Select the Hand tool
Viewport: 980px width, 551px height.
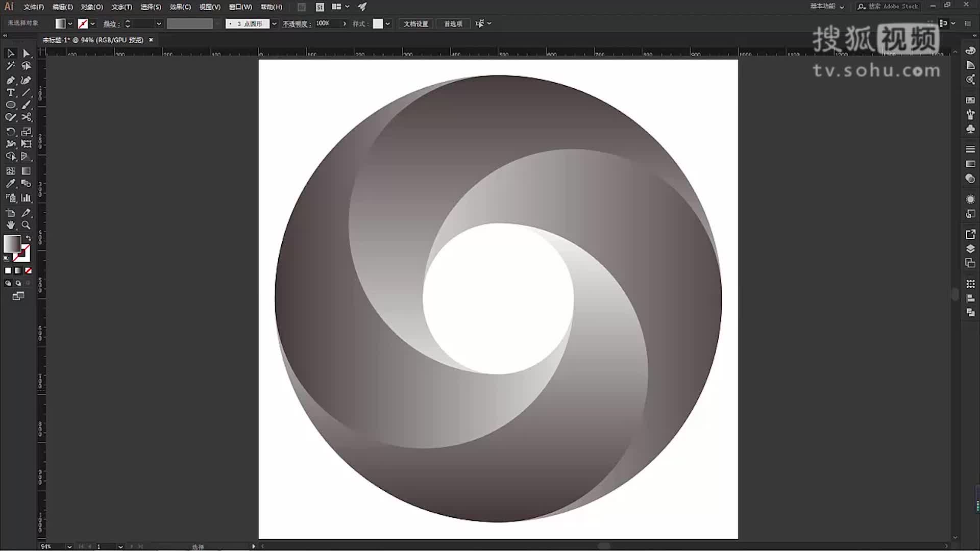point(10,225)
